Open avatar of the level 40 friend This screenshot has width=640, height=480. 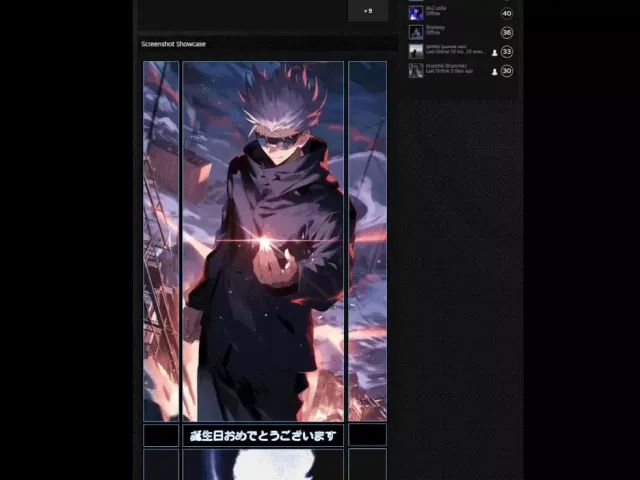pyautogui.click(x=416, y=13)
